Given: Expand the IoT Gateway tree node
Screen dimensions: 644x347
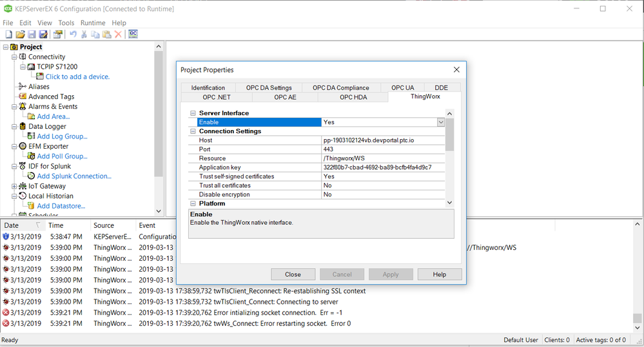Looking at the screenshot, I should click(15, 186).
